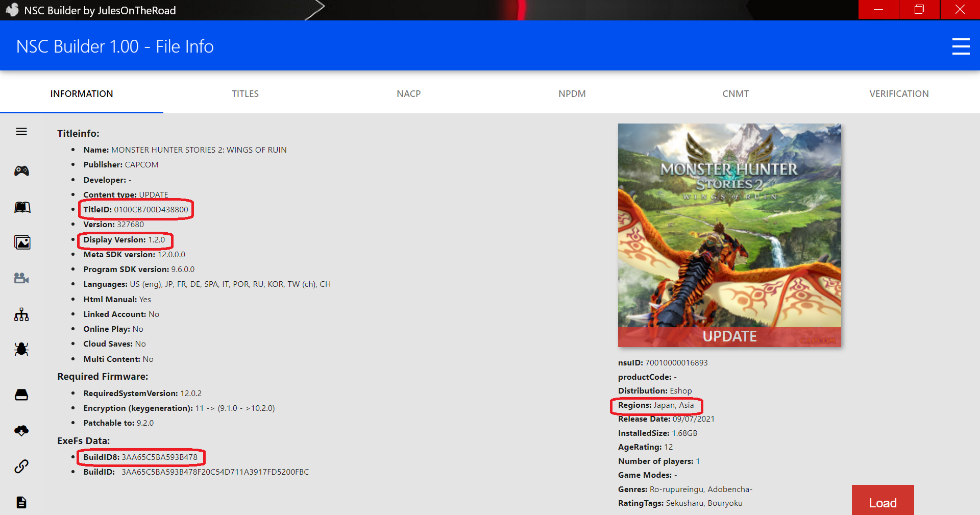Click the TitleID value 0100CB700D438800
The image size is (980, 515).
coord(151,209)
